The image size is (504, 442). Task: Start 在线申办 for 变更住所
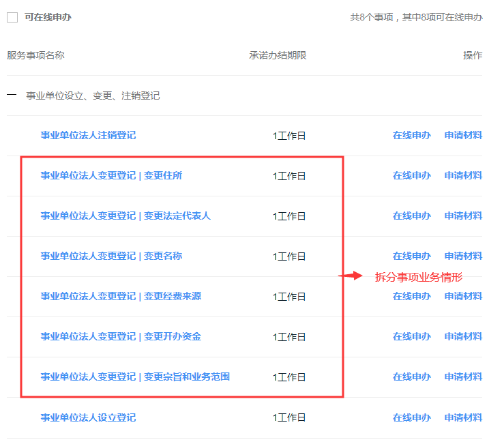click(x=411, y=175)
